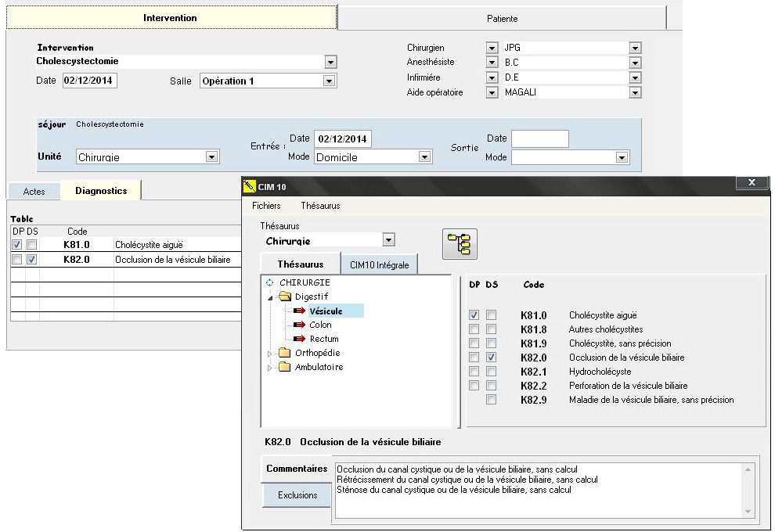This screenshot has width=775, height=532.
Task: Uncheck DP for K81.0 in CIM 10 list
Action: click(x=474, y=315)
